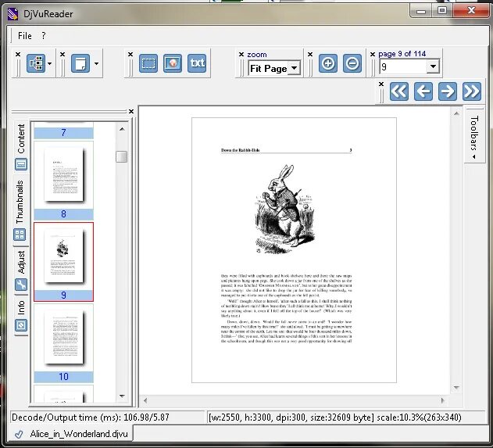The height and width of the screenshot is (448, 493).
Task: Click the horizontal scroll left arrow
Action: (145, 400)
